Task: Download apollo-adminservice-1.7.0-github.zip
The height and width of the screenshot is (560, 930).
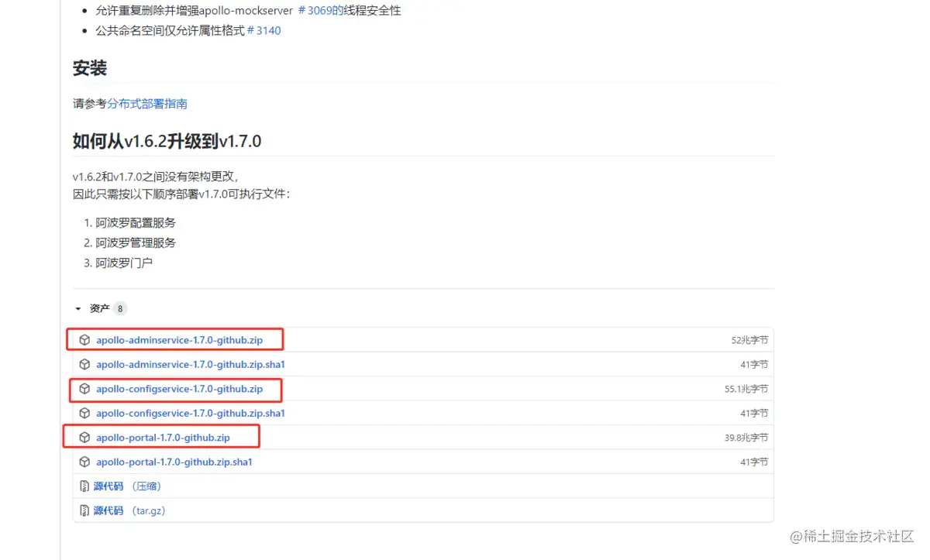Action: point(179,340)
